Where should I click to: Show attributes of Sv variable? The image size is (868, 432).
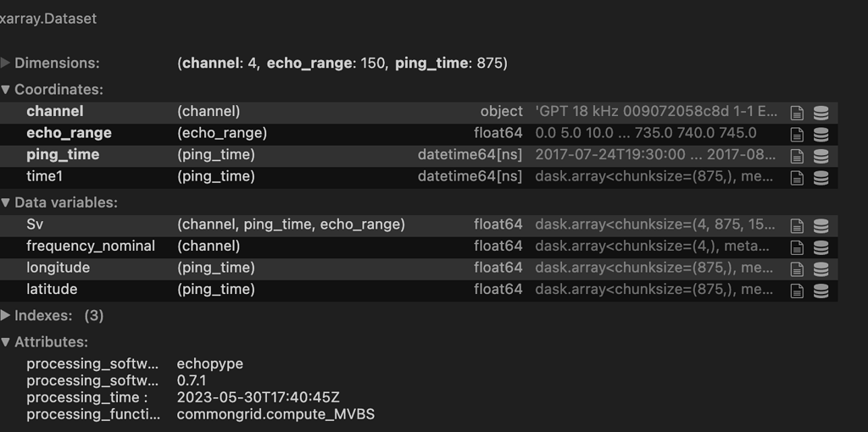(797, 225)
